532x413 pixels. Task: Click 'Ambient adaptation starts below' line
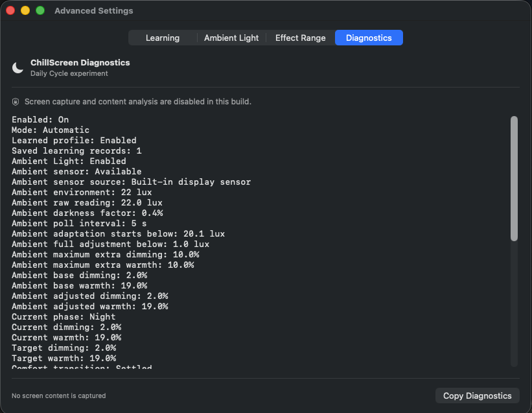(x=119, y=234)
